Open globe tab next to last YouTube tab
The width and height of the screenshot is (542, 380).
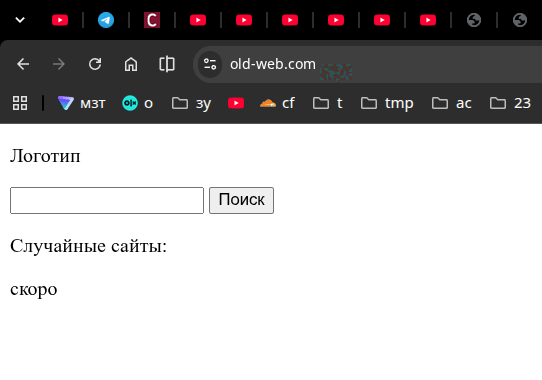(474, 20)
